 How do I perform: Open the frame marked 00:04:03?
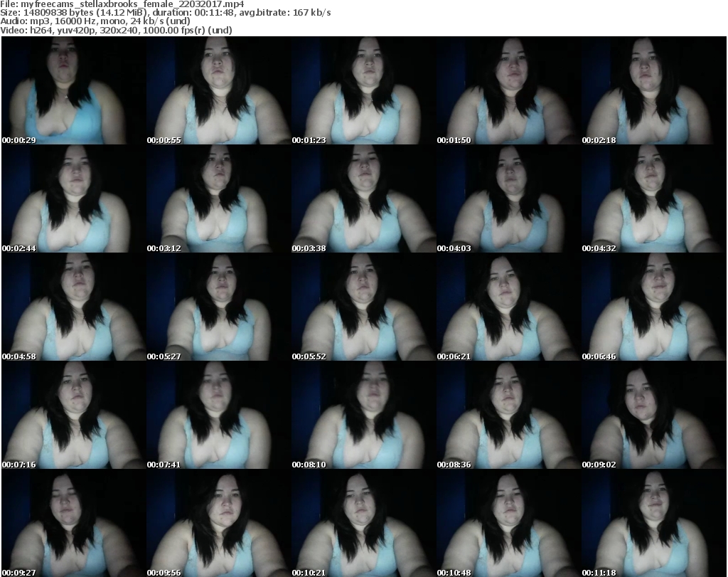(x=508, y=198)
